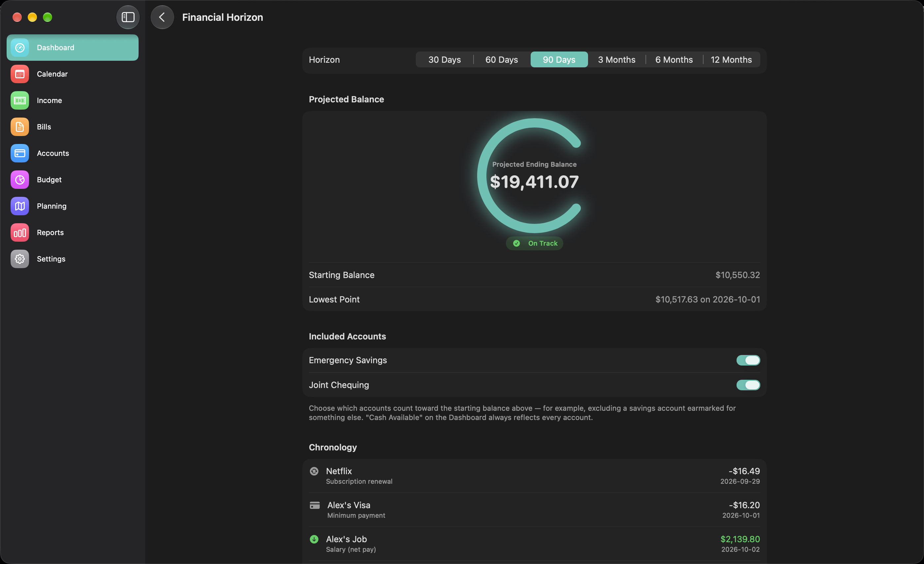
Task: Open the Bills section label
Action: [44, 127]
